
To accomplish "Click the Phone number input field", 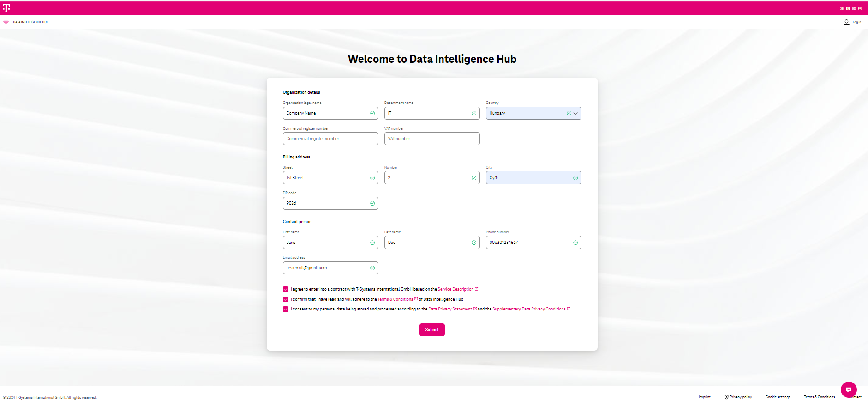I will [533, 243].
